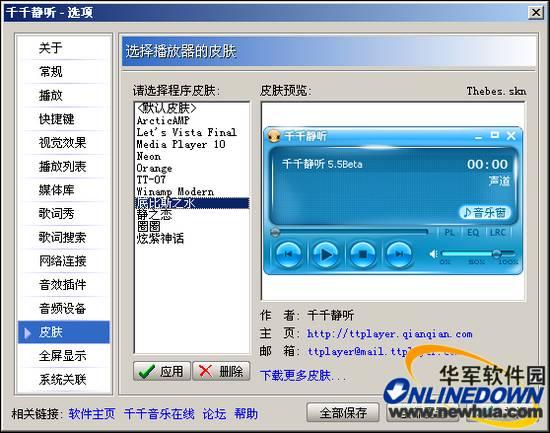This screenshot has height=433, width=550.
Task: Click the 千千静听 logo icon in the preview
Action: pos(274,135)
